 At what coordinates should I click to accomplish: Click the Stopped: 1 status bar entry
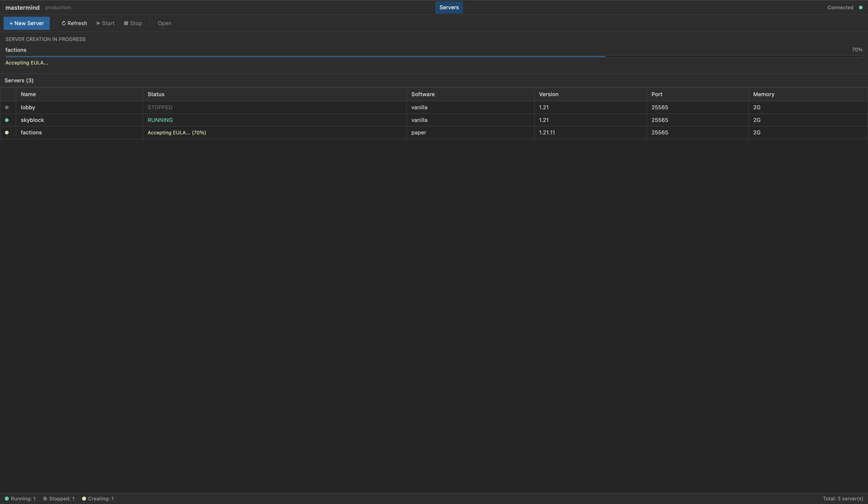click(x=59, y=499)
